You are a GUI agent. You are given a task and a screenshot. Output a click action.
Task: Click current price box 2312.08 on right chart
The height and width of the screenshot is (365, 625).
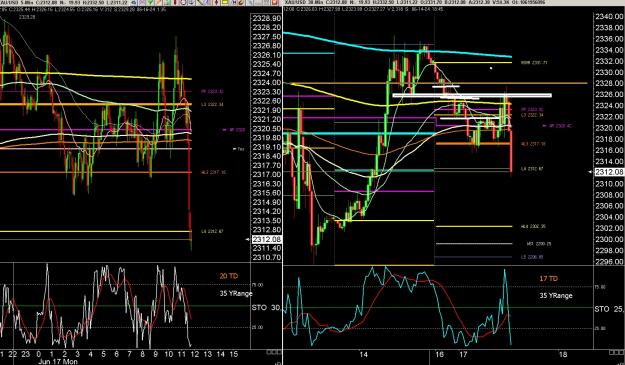[x=609, y=172]
